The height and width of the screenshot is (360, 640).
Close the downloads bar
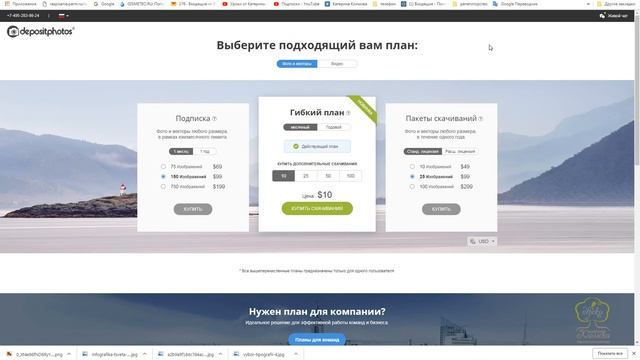(634, 353)
